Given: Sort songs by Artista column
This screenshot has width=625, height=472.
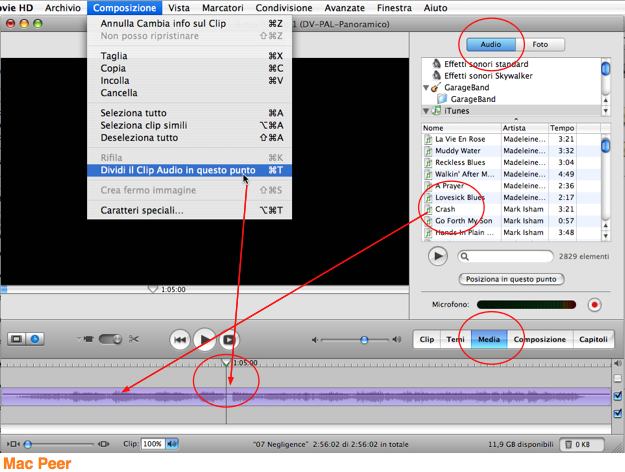Looking at the screenshot, I should (x=525, y=128).
